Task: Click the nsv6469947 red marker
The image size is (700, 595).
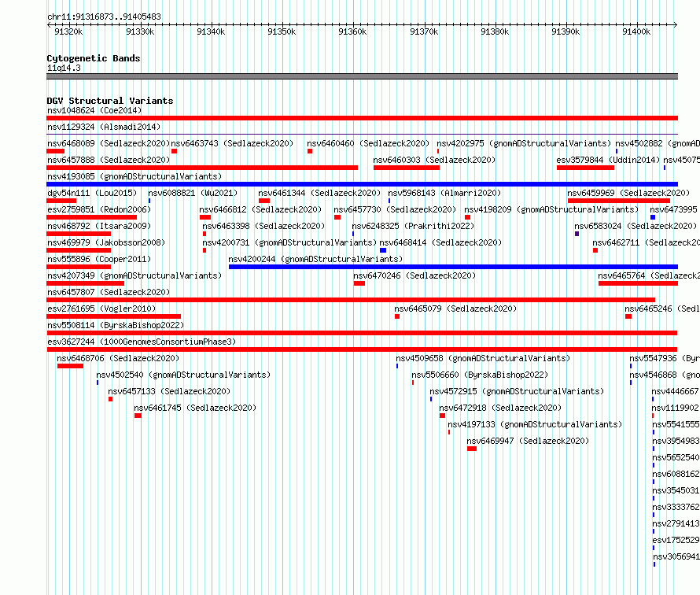Action: click(x=472, y=449)
